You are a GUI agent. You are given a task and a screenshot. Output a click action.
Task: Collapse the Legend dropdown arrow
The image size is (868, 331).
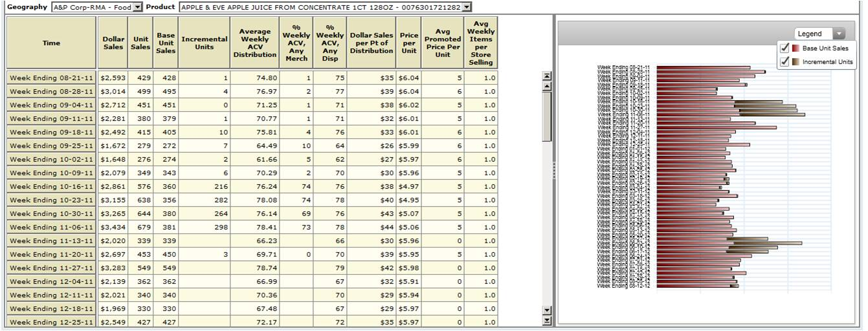pyautogui.click(x=839, y=34)
